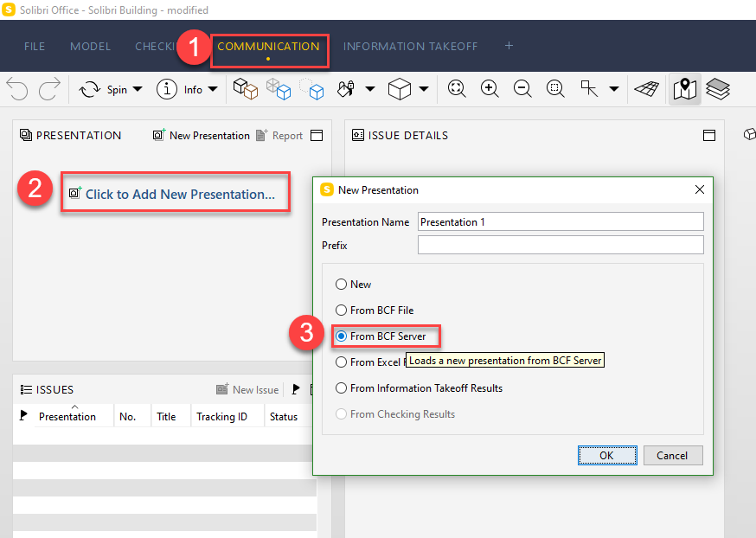The image size is (756, 538).
Task: Click the cursor with square toolbar icon
Action: point(589,89)
